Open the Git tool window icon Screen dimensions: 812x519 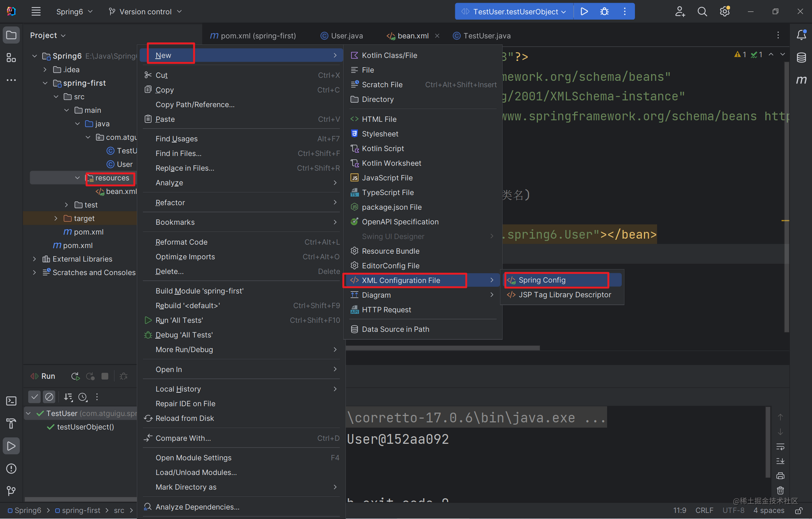tap(11, 491)
